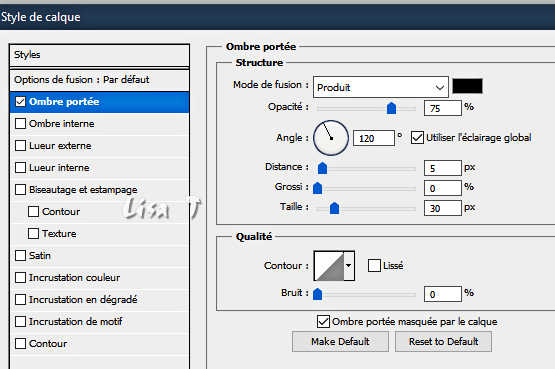Click the Opacité slider handle
This screenshot has height=369, width=555.
click(x=391, y=108)
